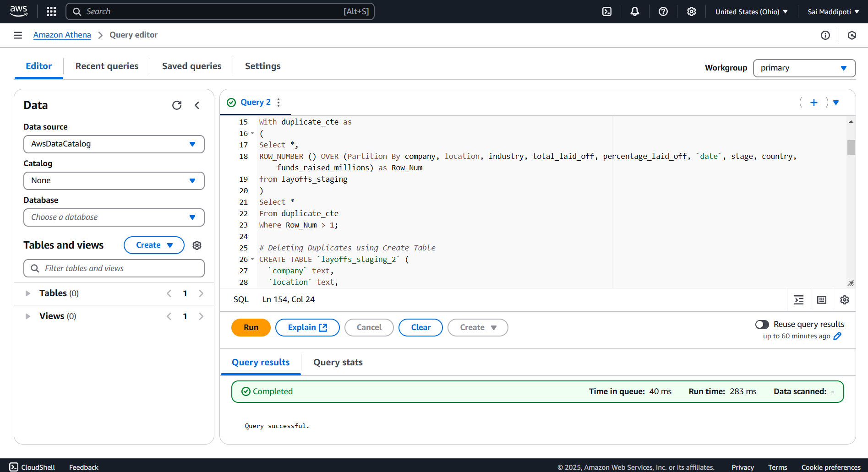868x472 pixels.
Task: Open the Amazon Athena breadcrumb link
Action: click(62, 35)
